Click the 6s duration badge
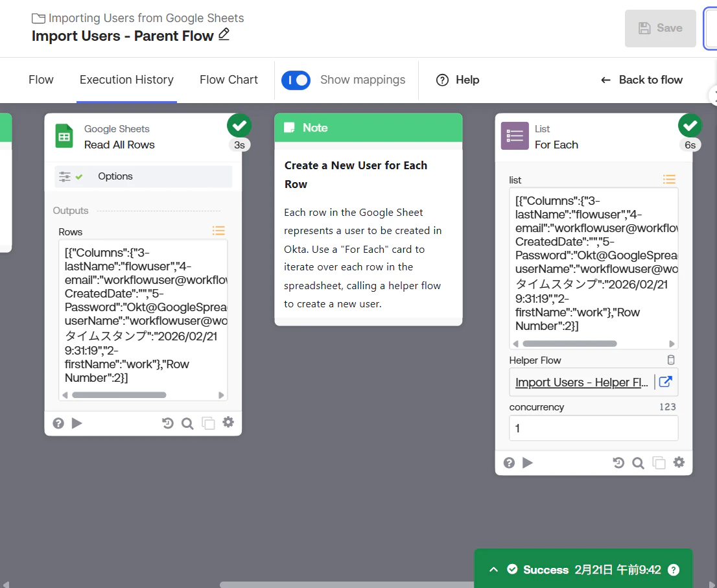Viewport: 717px width, 588px height. click(x=690, y=145)
